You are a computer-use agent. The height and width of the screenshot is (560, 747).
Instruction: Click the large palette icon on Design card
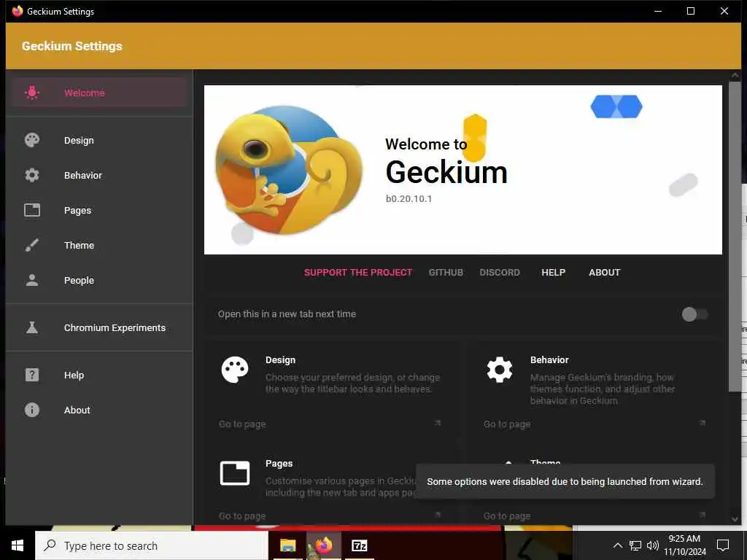tap(235, 370)
